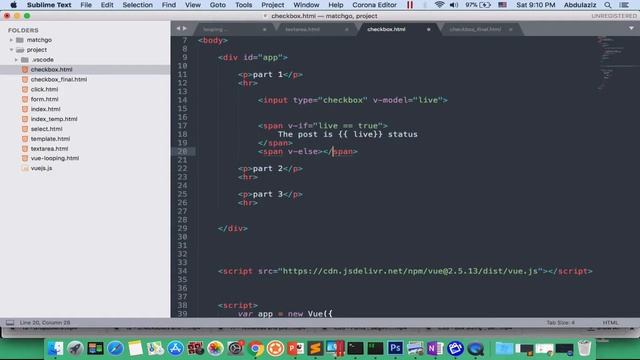Open the HTML syntax selector
Viewport: 640px width, 360px height.
pyautogui.click(x=611, y=322)
